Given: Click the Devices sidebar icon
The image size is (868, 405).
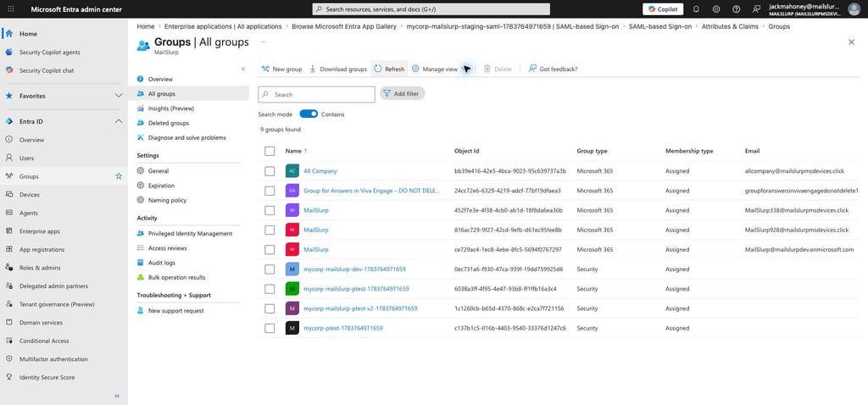Looking at the screenshot, I should pos(8,195).
